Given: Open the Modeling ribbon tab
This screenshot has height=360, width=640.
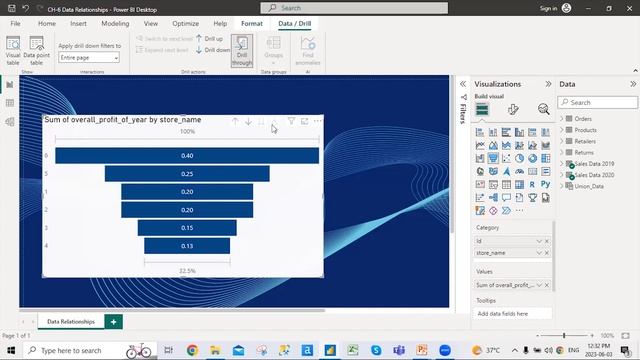Looking at the screenshot, I should [115, 24].
